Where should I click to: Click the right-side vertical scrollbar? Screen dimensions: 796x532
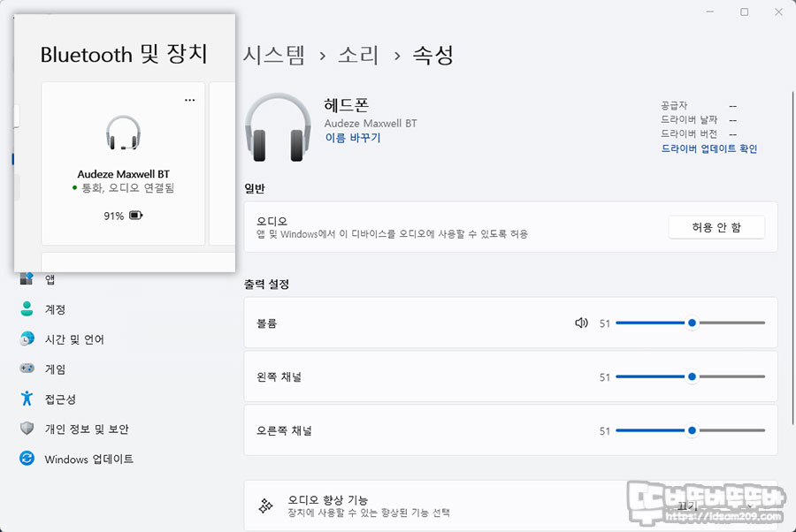click(x=792, y=258)
